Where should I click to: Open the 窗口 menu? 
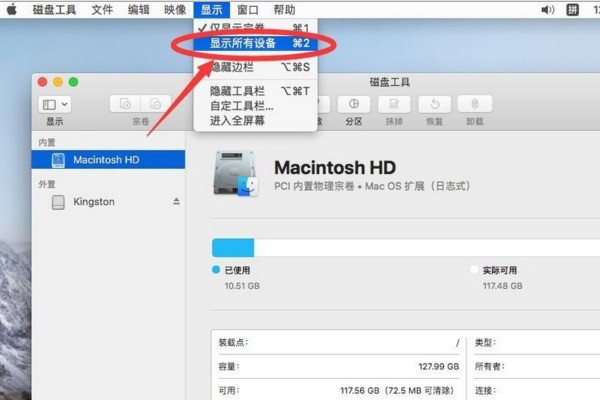pos(248,10)
